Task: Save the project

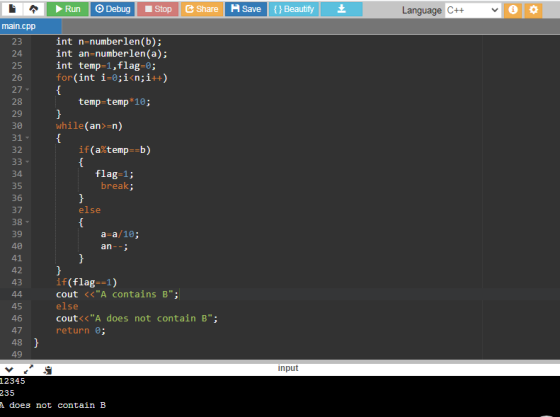Action: point(246,9)
